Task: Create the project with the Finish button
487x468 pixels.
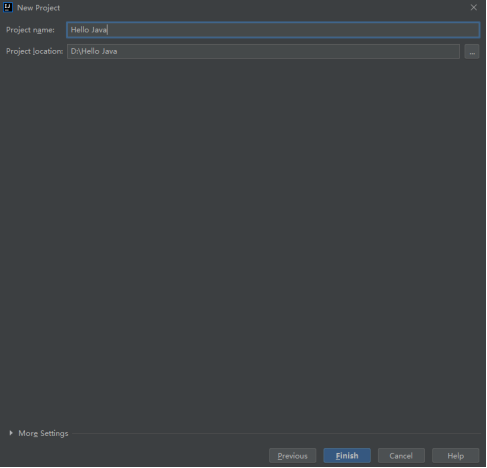Action: click(347, 456)
